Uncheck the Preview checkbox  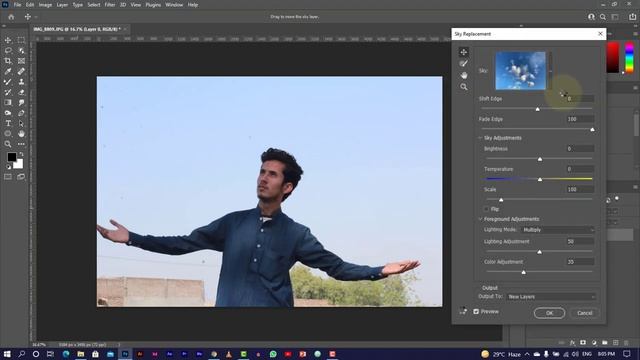coord(476,311)
